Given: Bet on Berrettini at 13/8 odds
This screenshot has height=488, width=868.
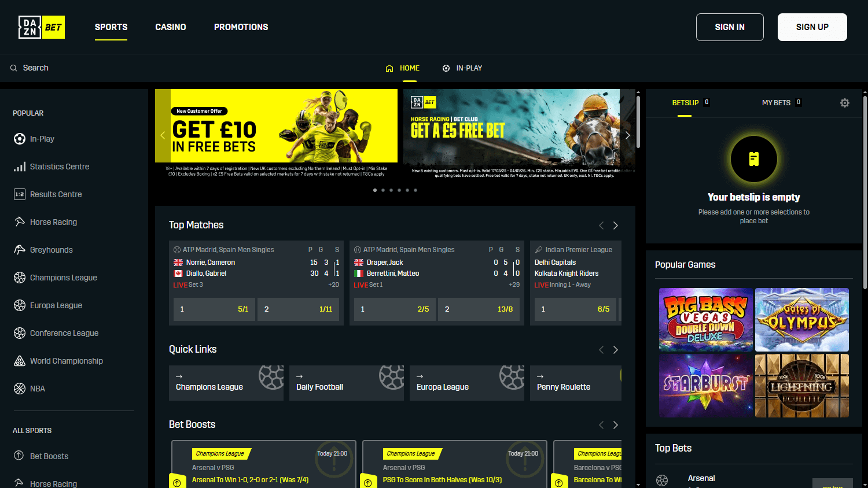Looking at the screenshot, I should pyautogui.click(x=479, y=309).
